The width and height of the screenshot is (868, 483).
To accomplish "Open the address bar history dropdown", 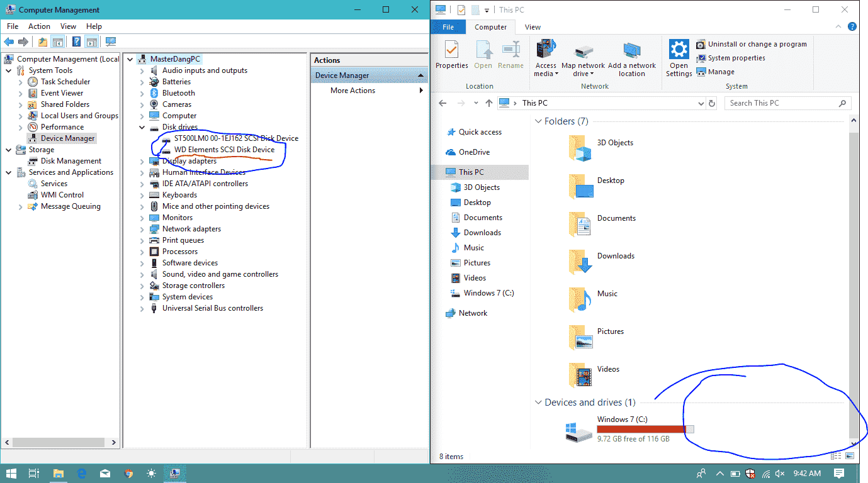I will [x=701, y=103].
